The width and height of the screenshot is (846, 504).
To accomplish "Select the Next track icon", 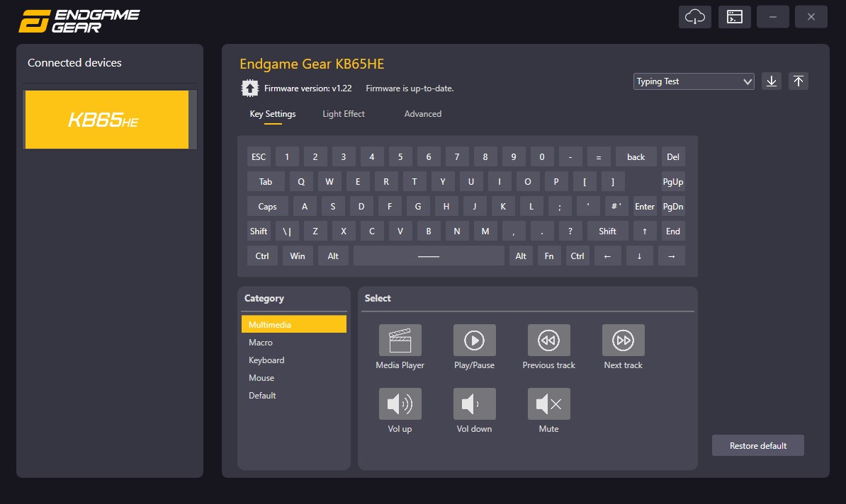I will [624, 340].
